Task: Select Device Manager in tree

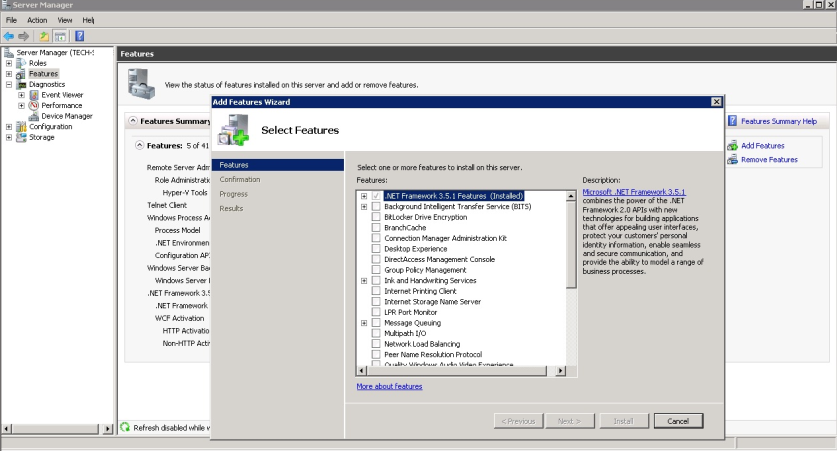Action: (x=67, y=116)
